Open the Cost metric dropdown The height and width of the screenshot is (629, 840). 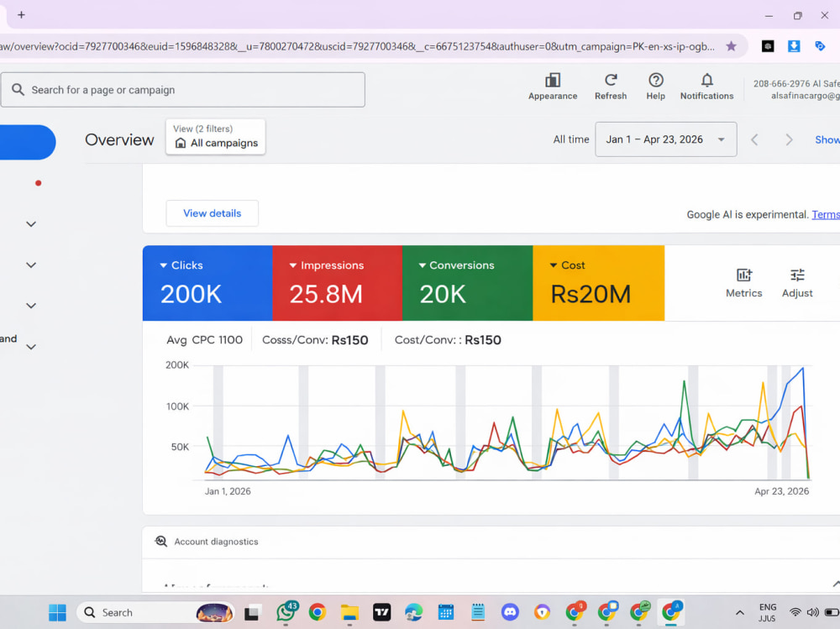point(554,265)
